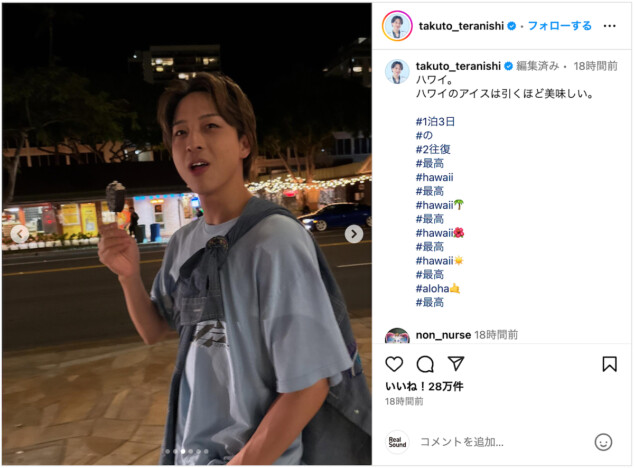Screen dimensions: 634x468
Task: Click the header takuto_teranishi username
Action: coord(461,26)
